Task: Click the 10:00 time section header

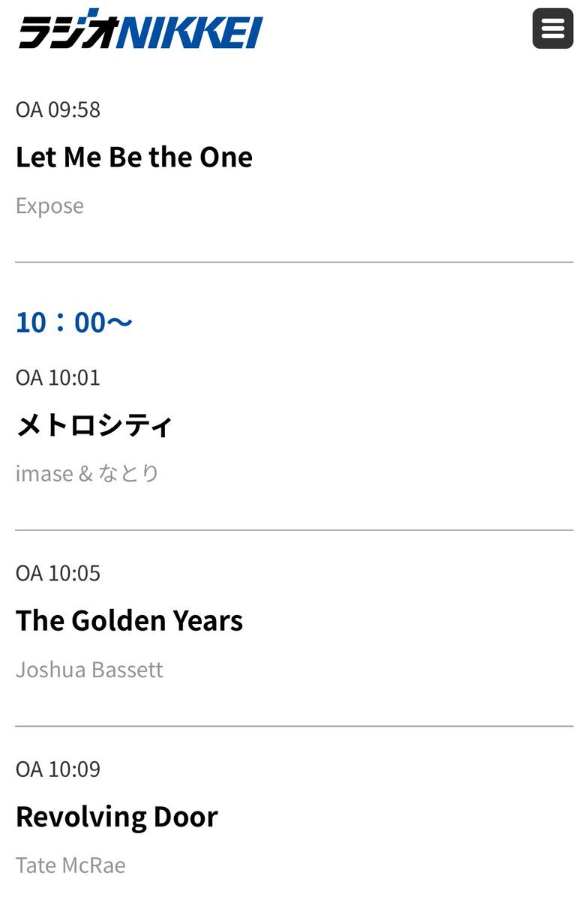Action: pyautogui.click(x=74, y=322)
